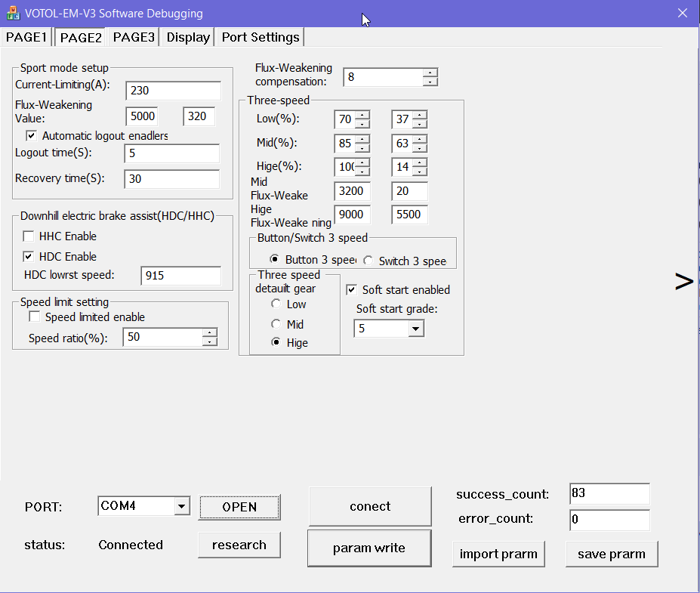This screenshot has height=593, width=700.
Task: Click the right arrow chevron at window edge
Action: [683, 281]
